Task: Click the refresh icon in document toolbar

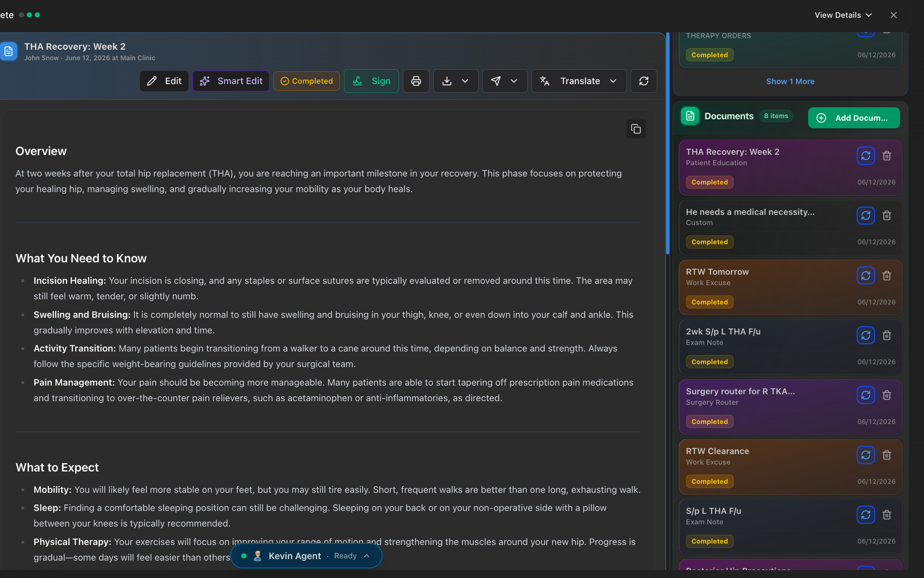Action: point(643,81)
